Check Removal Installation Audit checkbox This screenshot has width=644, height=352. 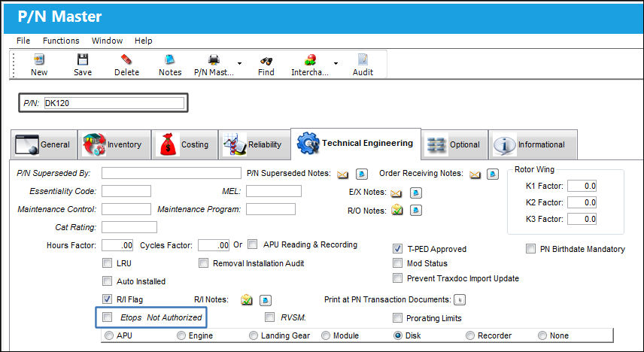(x=203, y=262)
